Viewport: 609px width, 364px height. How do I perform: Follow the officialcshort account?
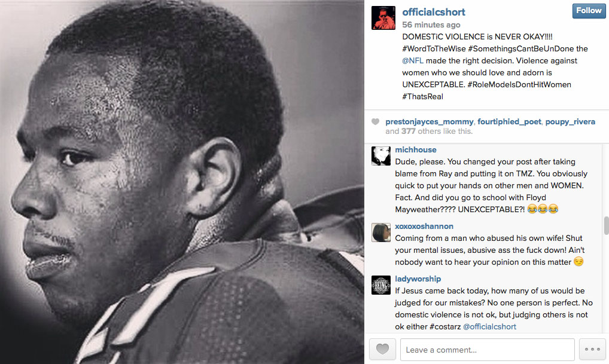coord(589,11)
